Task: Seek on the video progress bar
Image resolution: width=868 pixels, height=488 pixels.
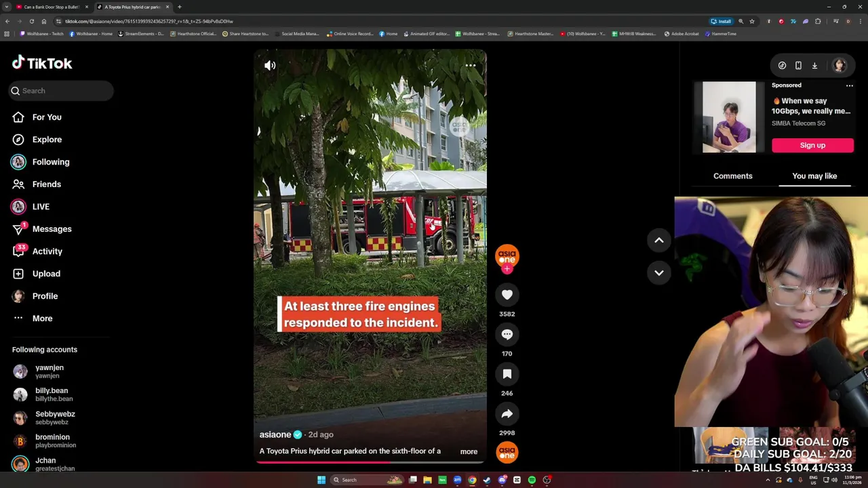Action: [370, 462]
